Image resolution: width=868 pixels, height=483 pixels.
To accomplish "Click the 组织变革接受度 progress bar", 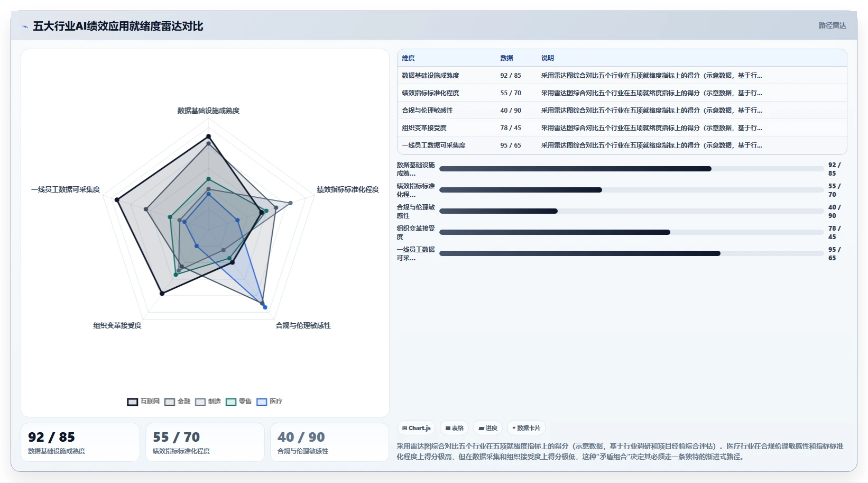I will tap(631, 232).
